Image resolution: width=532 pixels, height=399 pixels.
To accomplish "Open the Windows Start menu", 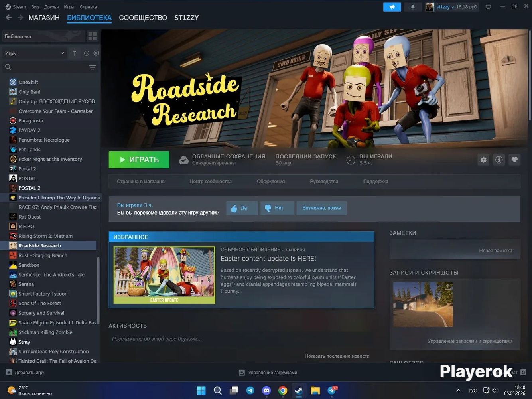I will pos(201,390).
